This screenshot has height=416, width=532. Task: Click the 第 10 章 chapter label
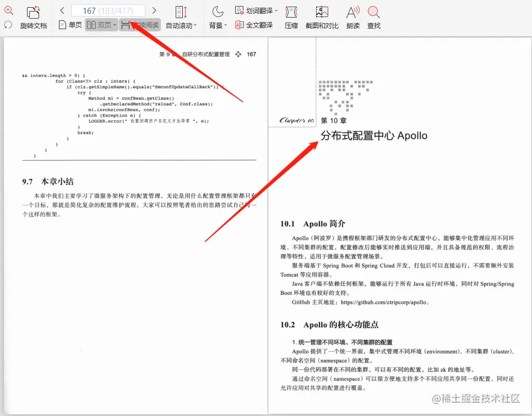(x=334, y=121)
